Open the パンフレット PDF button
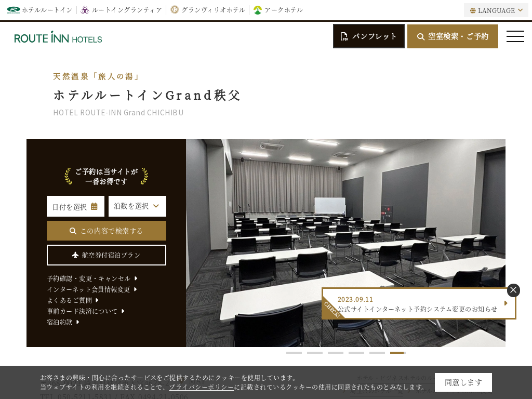 coord(369,36)
